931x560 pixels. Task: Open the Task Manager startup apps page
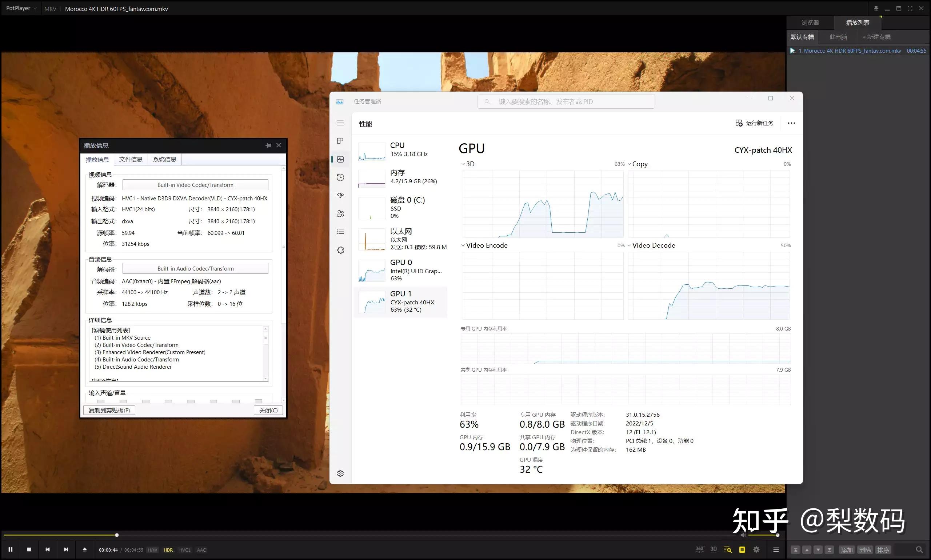[340, 196]
